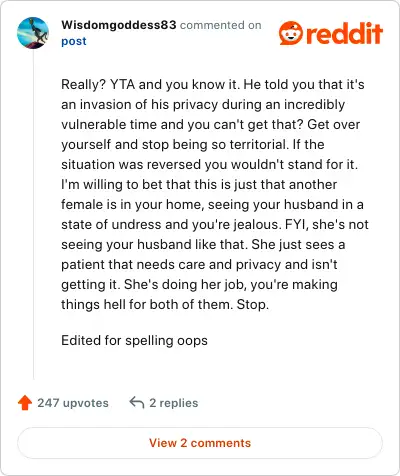
Task: Click the line starting "female is in your home"
Action: point(212,204)
